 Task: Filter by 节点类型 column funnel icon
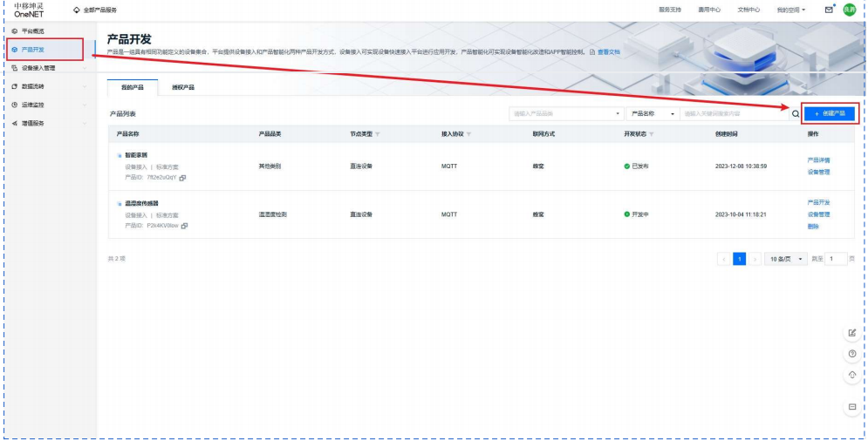coord(378,134)
